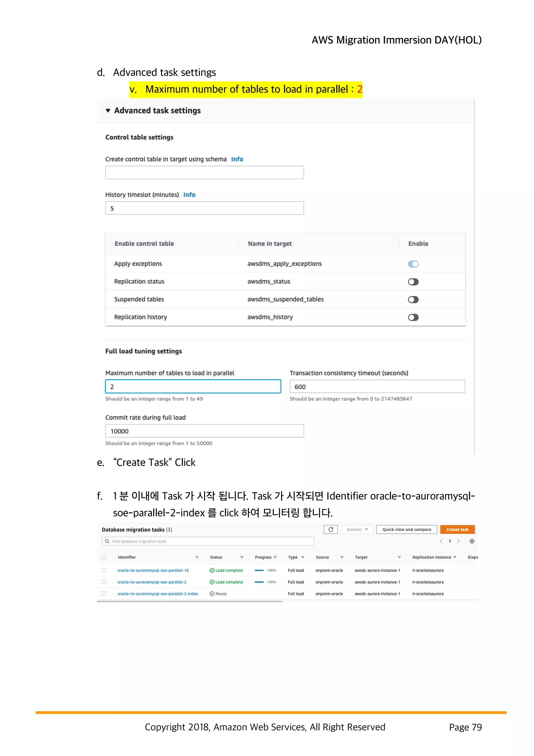The width and height of the screenshot is (534, 756).
Task: Toggle Apply exceptions control table switch
Action: 413,264
